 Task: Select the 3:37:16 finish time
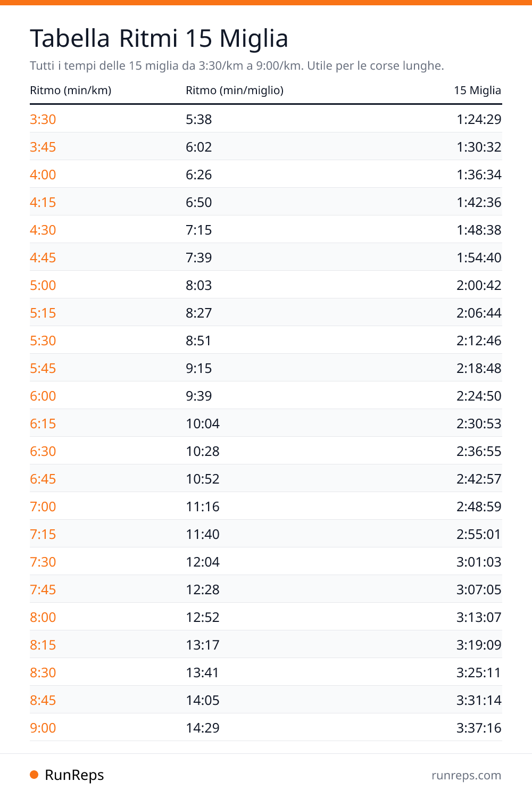pyautogui.click(x=479, y=728)
